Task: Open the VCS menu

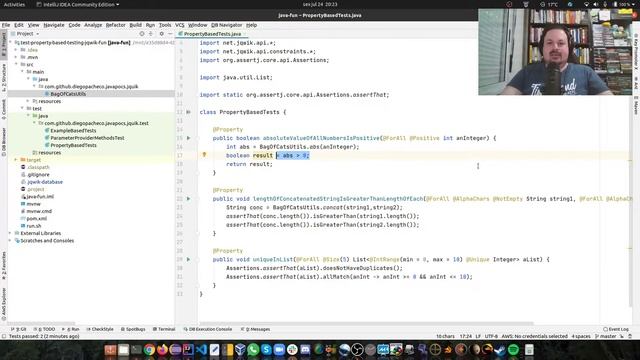Action: 180,25
